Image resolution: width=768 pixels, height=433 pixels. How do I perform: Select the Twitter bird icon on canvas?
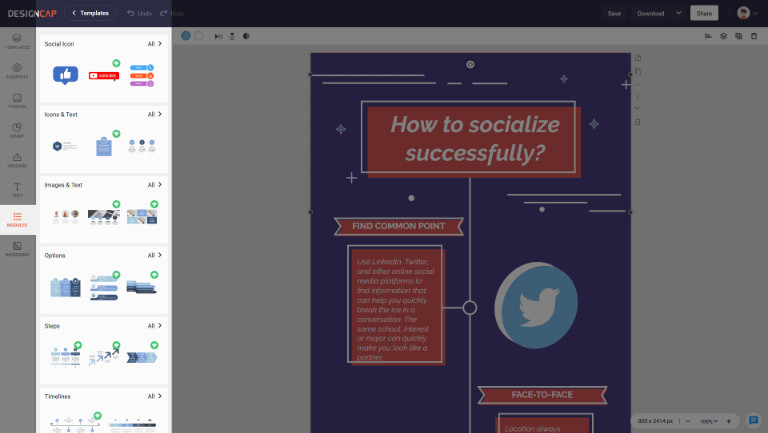click(536, 306)
